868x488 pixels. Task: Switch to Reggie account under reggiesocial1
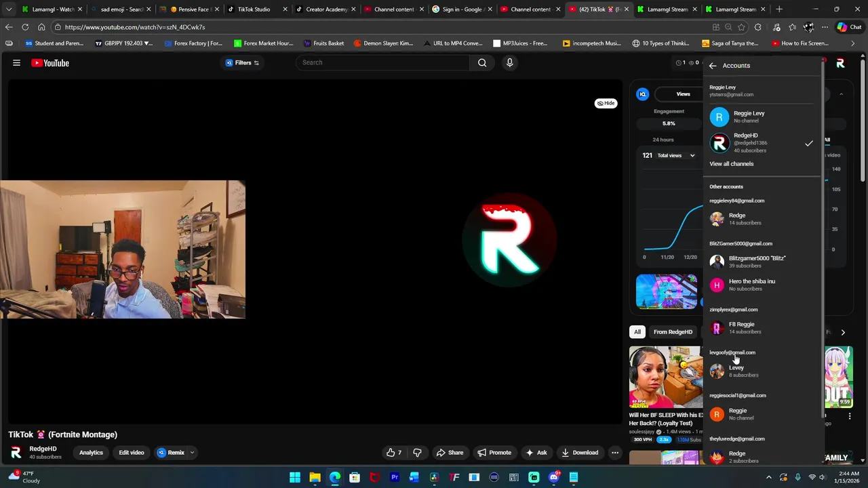click(762, 414)
